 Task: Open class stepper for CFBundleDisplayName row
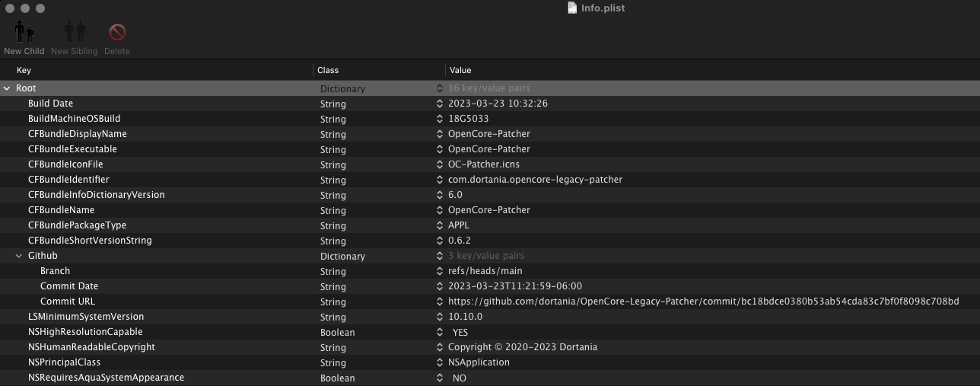pos(440,134)
